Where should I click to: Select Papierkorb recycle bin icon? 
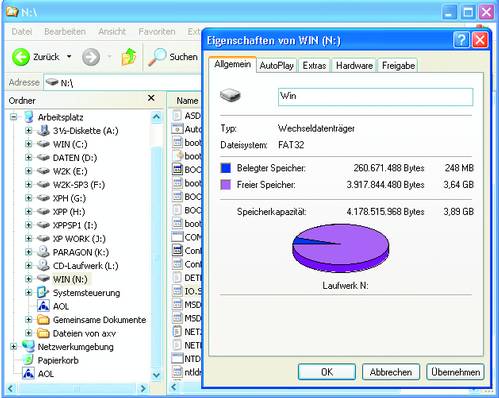click(28, 360)
